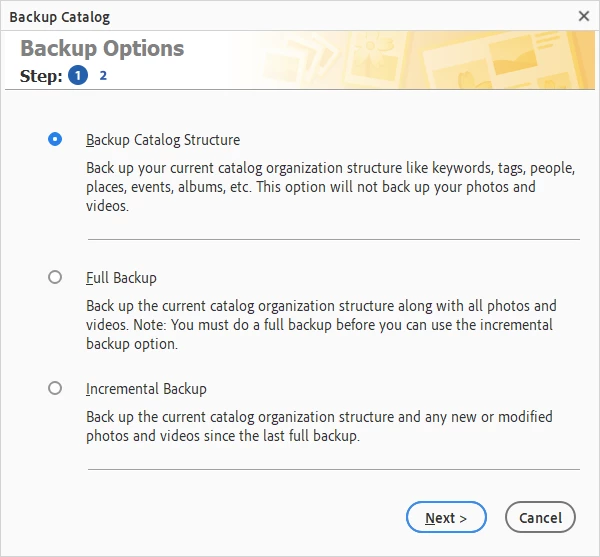This screenshot has height=557, width=600.
Task: Click the step 1 circle indicator
Action: (x=77, y=75)
